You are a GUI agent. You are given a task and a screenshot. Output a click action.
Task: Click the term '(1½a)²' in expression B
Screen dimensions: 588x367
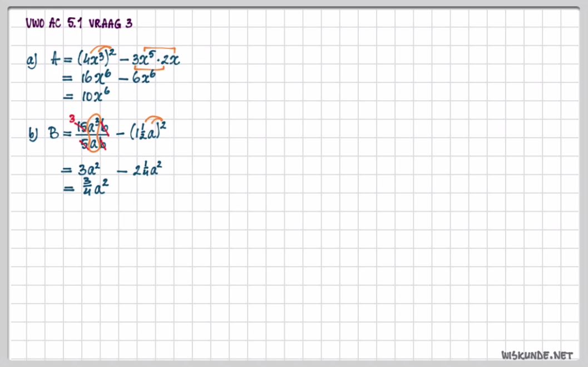pos(148,129)
